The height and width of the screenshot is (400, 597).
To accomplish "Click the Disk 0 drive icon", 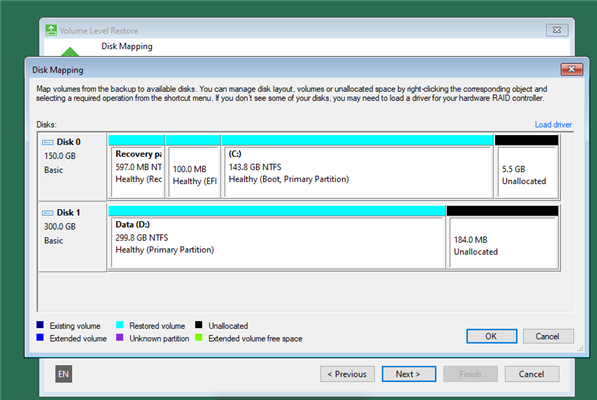I will click(x=48, y=142).
